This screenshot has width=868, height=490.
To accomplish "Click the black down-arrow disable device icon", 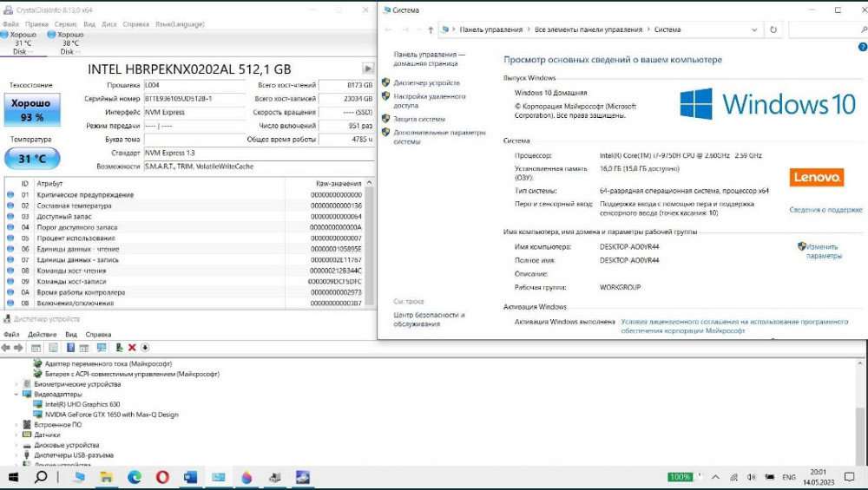I will click(145, 347).
